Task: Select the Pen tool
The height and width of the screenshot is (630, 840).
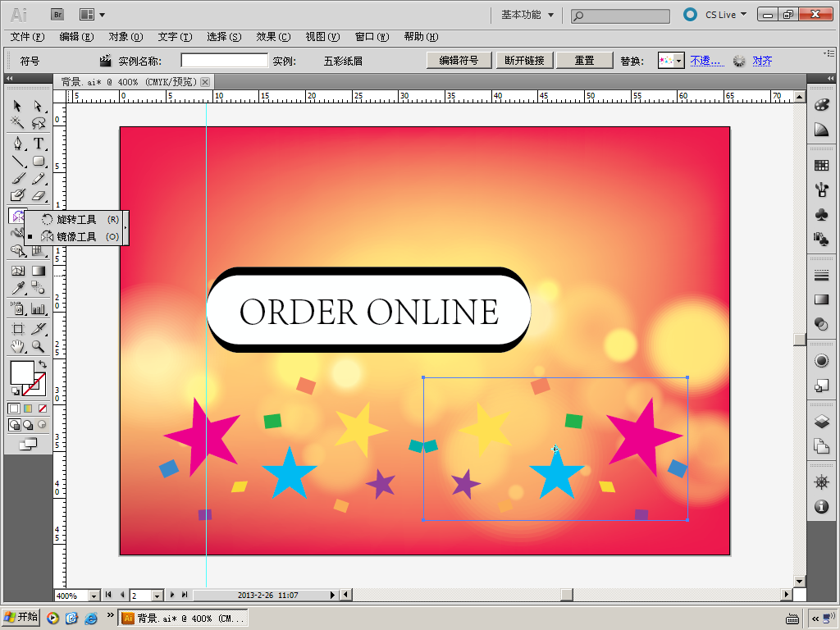Action: tap(17, 143)
